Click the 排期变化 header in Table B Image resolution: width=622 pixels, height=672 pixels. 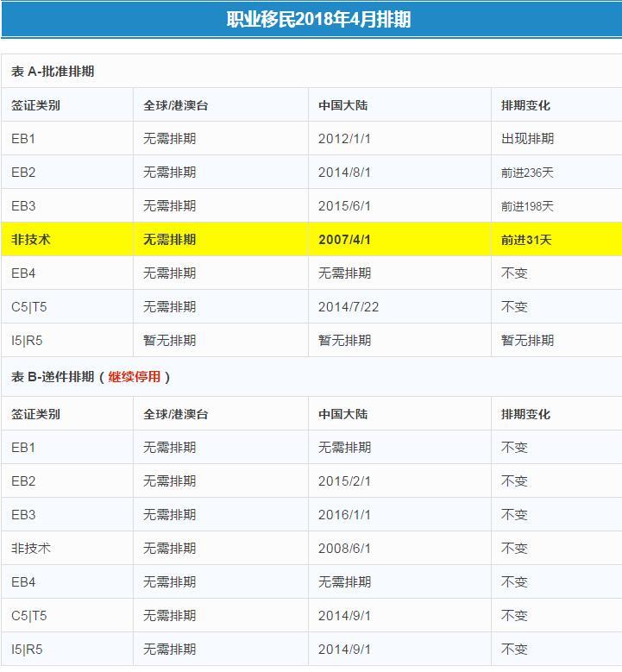click(x=525, y=414)
